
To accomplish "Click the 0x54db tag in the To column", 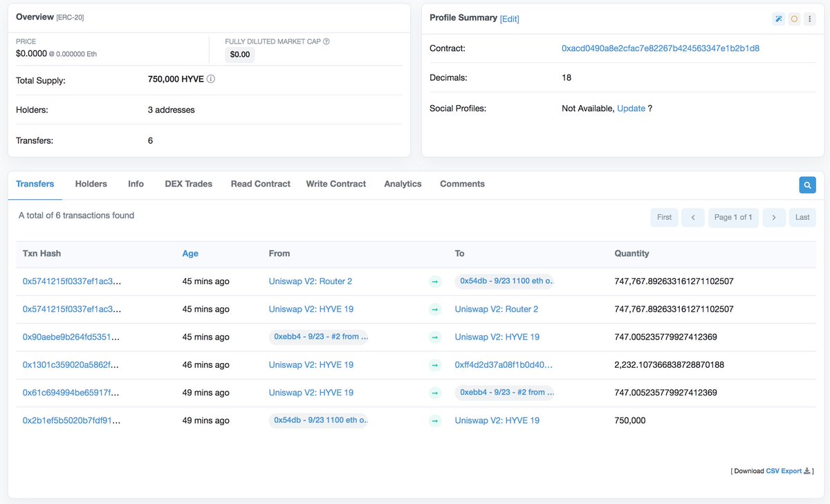I will click(x=506, y=281).
